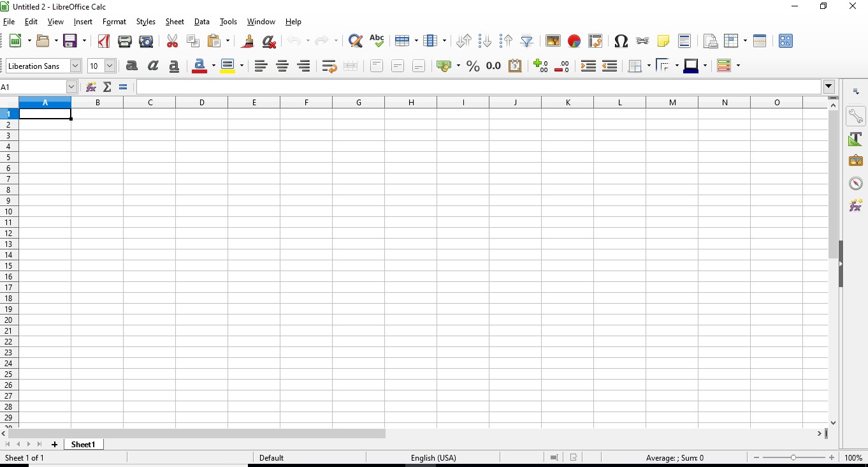Click Split Window icon

coord(760,41)
